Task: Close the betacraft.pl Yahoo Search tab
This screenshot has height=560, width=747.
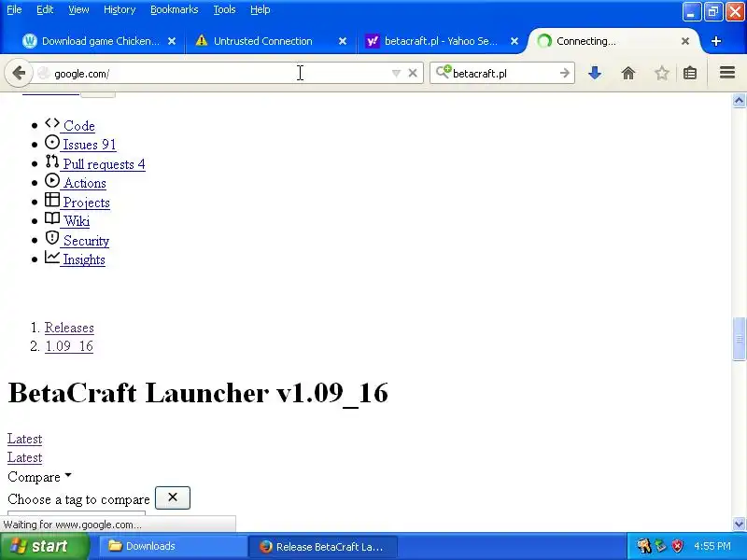Action: click(514, 41)
